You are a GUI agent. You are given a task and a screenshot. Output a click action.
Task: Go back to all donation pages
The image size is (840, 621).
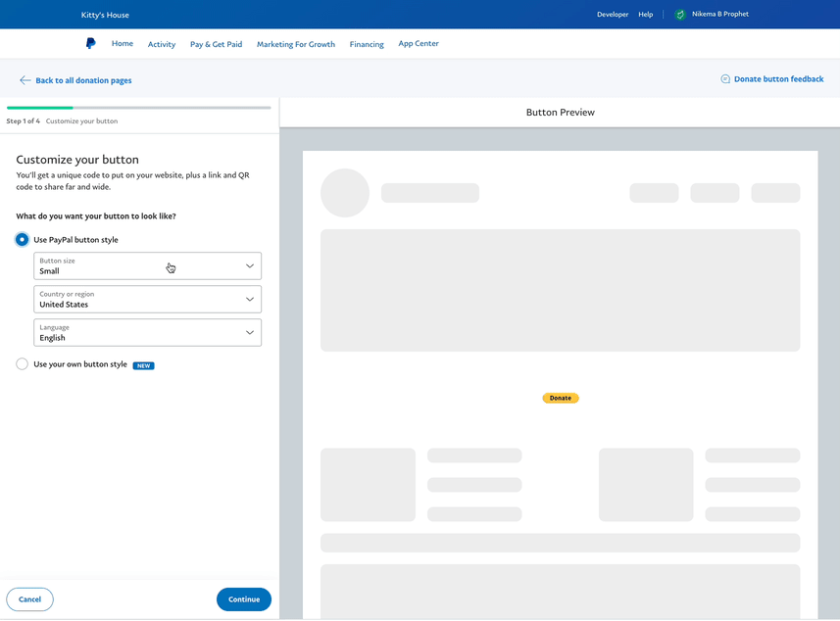(x=83, y=80)
